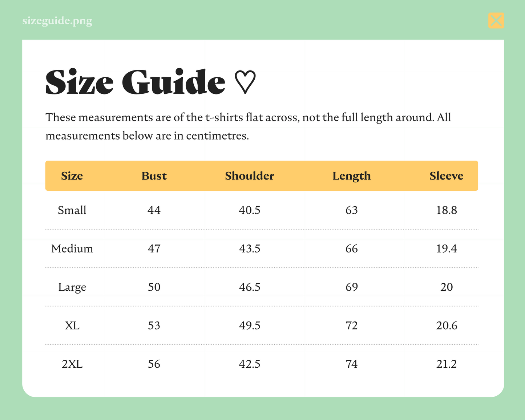Viewport: 525px width, 420px height.
Task: Click the Length column header
Action: pyautogui.click(x=352, y=176)
